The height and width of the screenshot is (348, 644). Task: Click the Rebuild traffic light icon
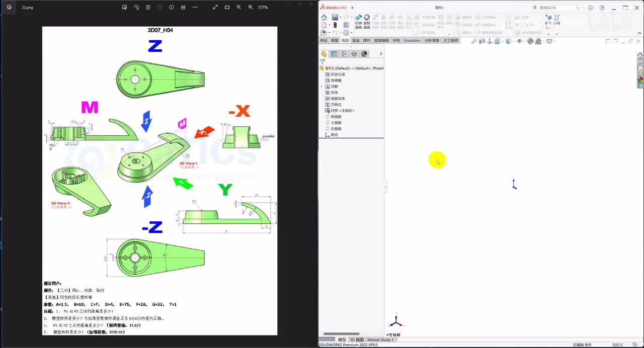coord(335,25)
